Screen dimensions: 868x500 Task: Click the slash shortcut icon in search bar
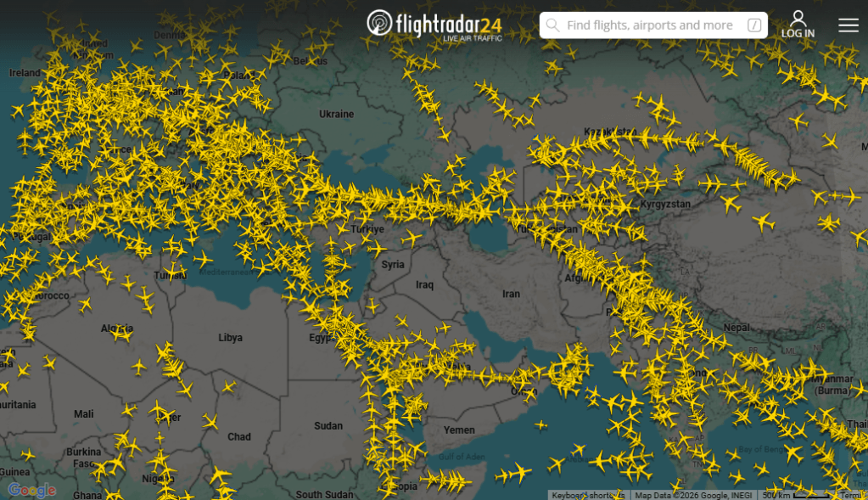coord(754,25)
